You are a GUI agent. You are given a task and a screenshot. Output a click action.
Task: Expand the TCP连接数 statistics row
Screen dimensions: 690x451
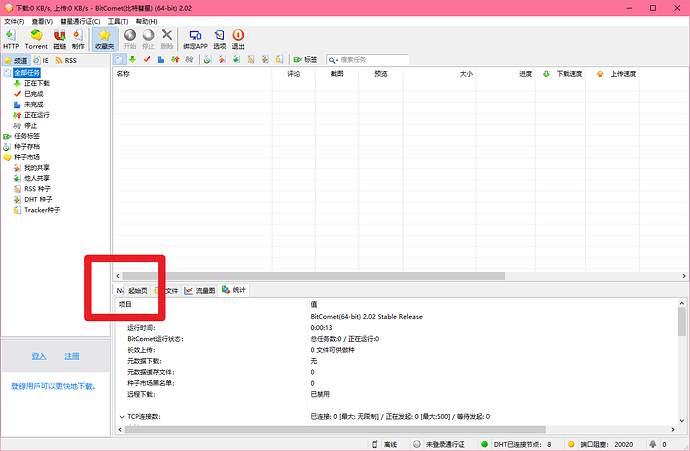click(x=122, y=416)
